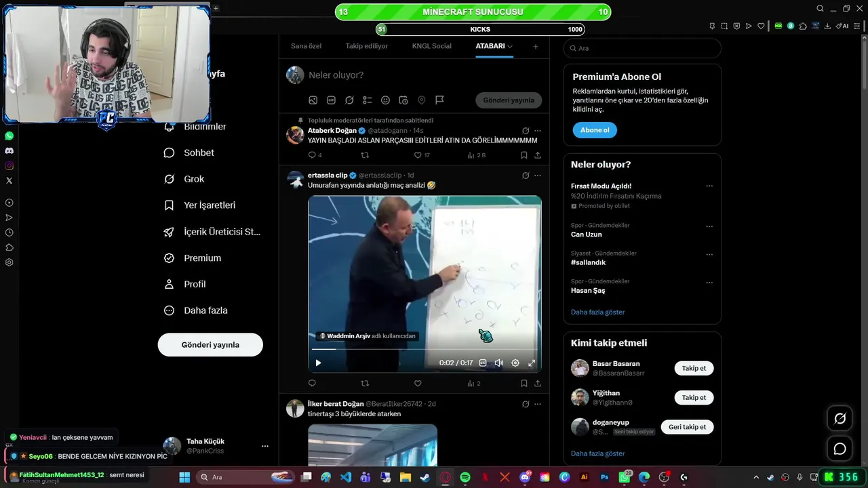Open Instagram in the browser sidebar
868x488 pixels.
9,165
